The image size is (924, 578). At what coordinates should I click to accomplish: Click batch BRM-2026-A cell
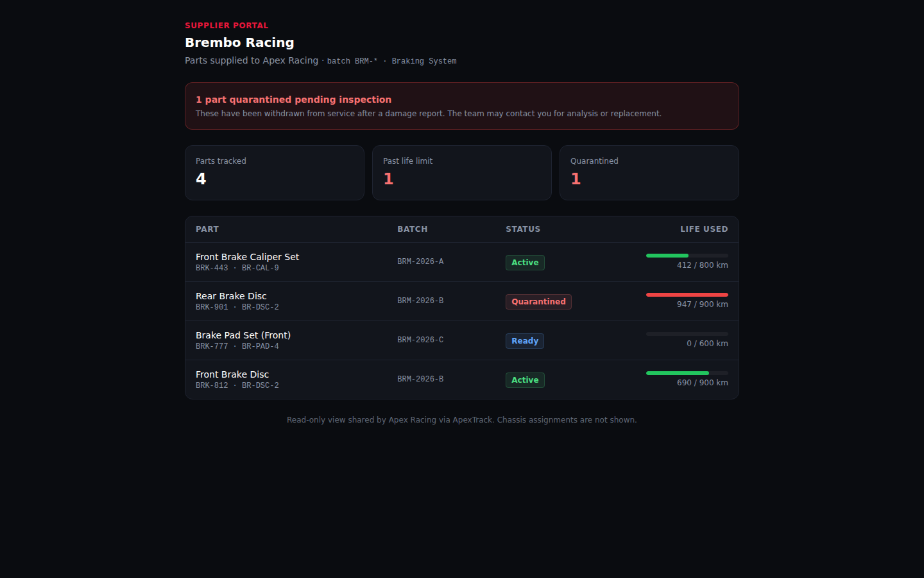[x=420, y=261]
